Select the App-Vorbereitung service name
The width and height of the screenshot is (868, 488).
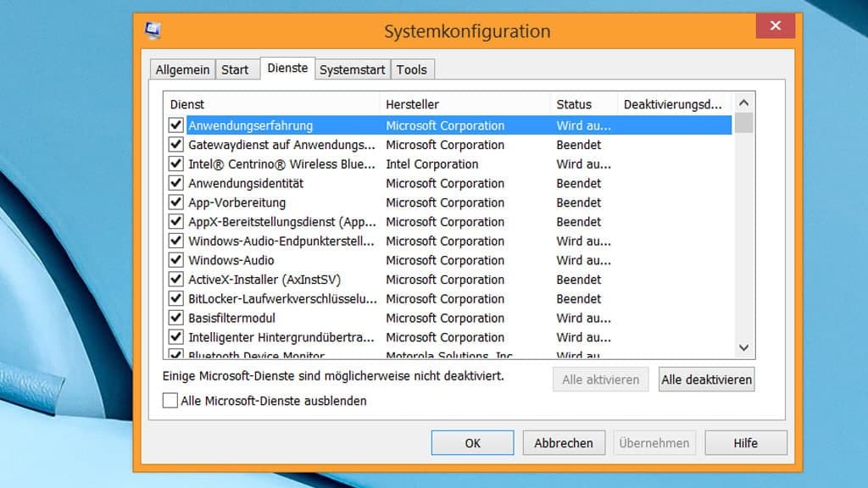pyautogui.click(x=237, y=202)
